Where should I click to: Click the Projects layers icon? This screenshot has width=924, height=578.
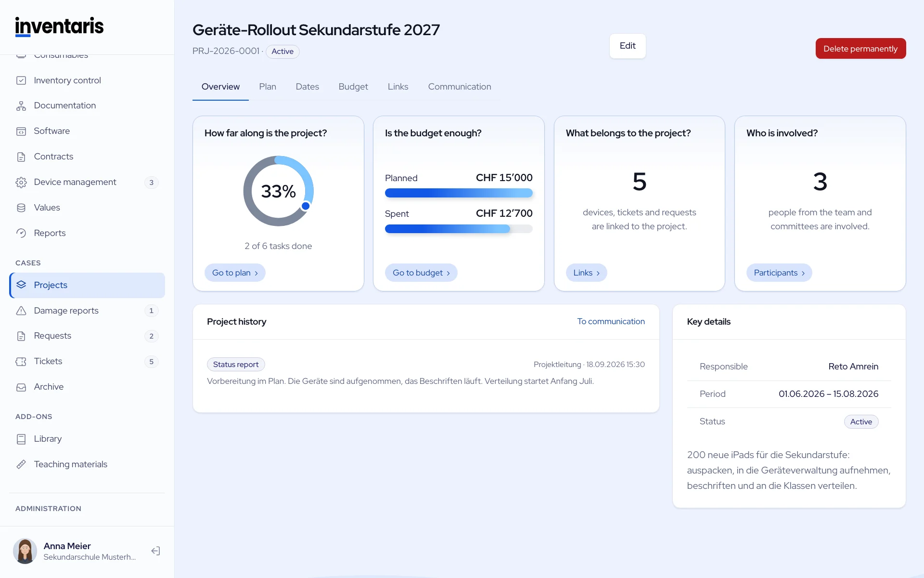click(x=21, y=285)
